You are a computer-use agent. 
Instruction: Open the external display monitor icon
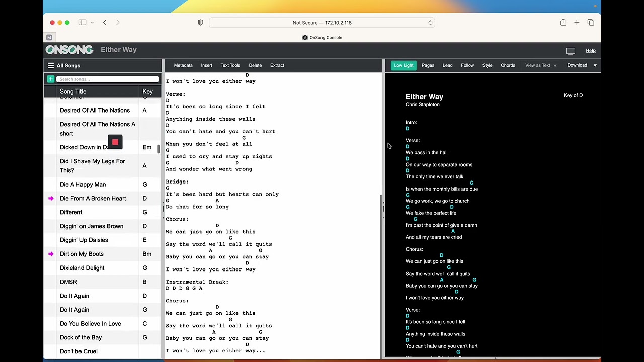pos(571,51)
